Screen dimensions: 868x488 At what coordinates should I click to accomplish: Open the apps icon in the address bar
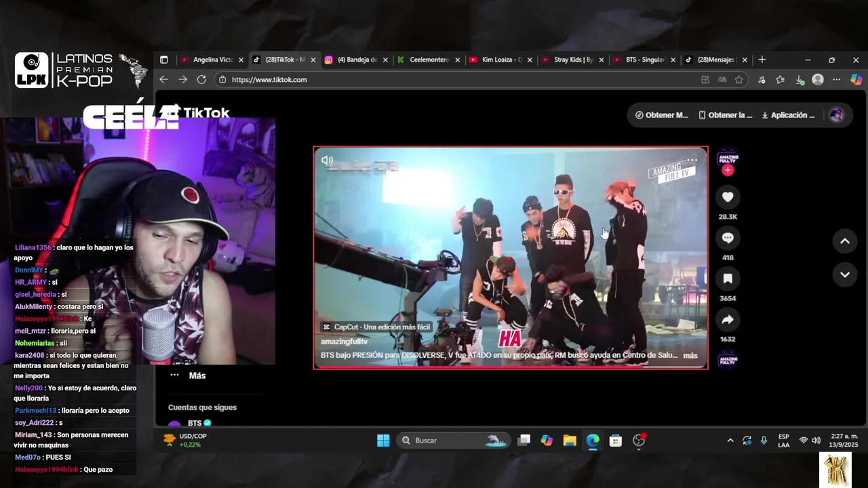coord(705,79)
